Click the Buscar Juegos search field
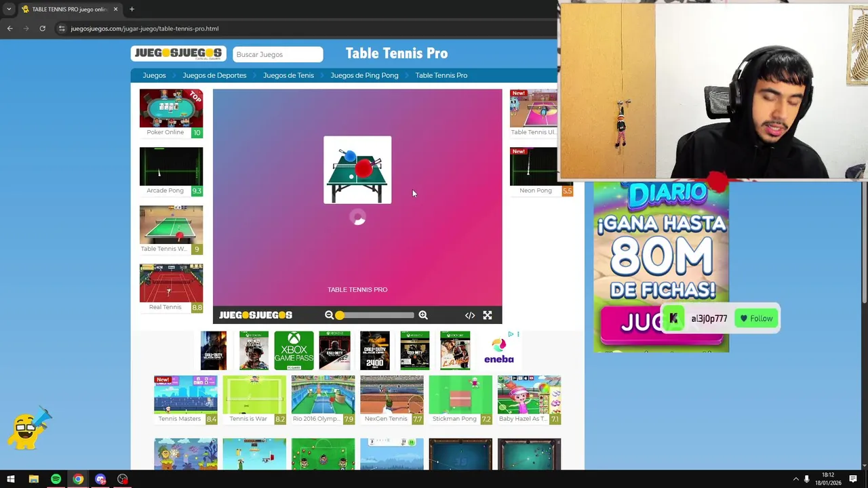 (x=278, y=54)
